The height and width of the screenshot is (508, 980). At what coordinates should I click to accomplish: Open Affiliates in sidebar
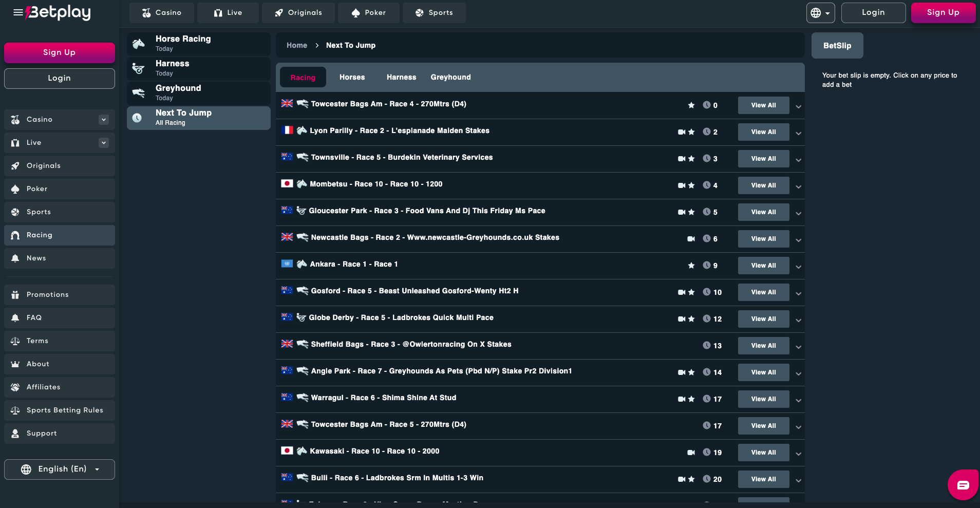point(60,387)
